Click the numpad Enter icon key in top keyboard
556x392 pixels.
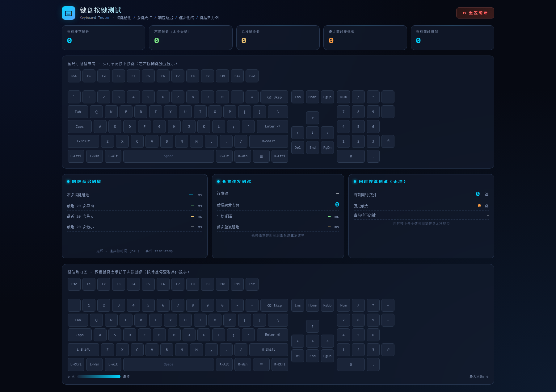point(388,141)
